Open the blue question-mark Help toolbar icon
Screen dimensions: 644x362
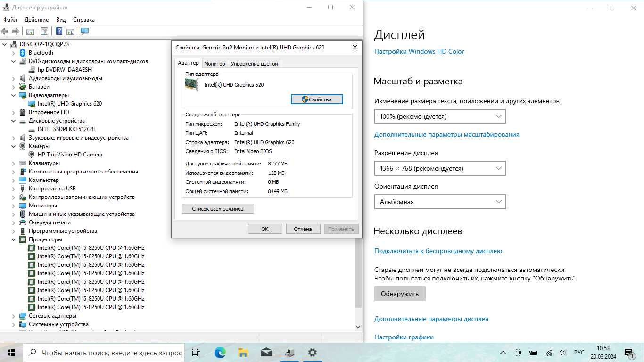[59, 31]
